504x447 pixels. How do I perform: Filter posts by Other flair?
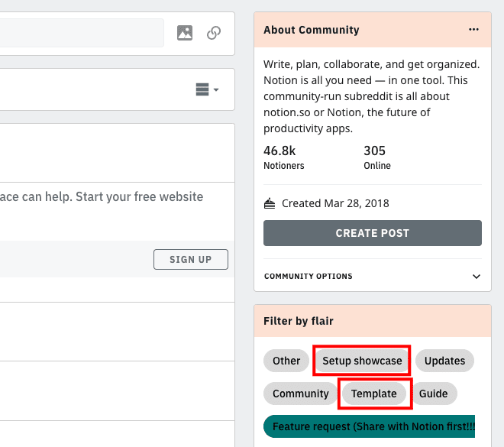point(286,361)
